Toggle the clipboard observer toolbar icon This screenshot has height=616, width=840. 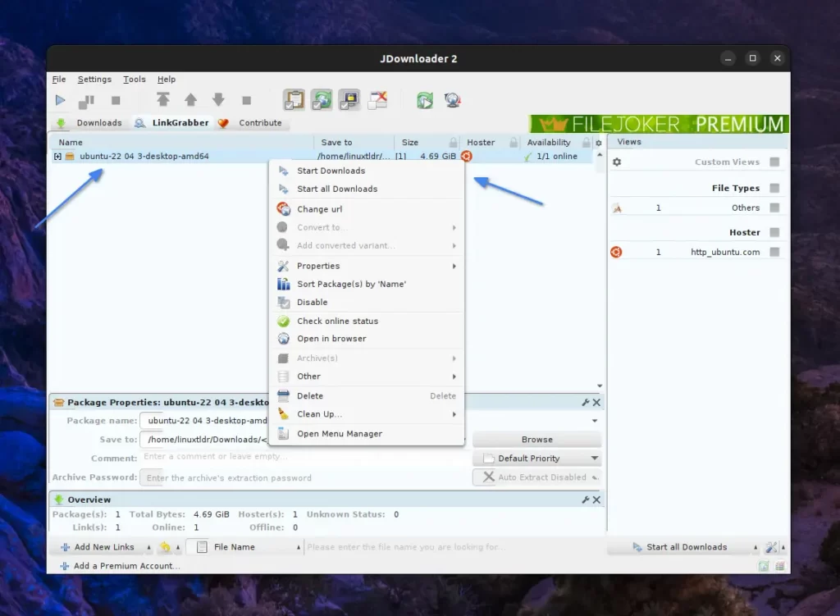click(x=294, y=99)
